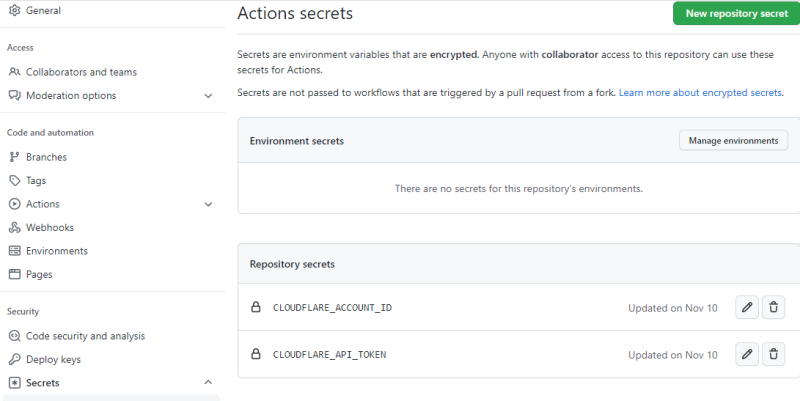Click the Manage environments button

pos(733,141)
